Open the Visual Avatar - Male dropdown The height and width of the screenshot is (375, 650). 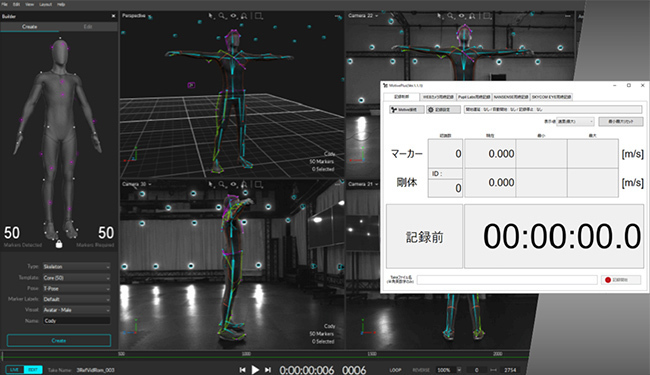[x=77, y=310]
